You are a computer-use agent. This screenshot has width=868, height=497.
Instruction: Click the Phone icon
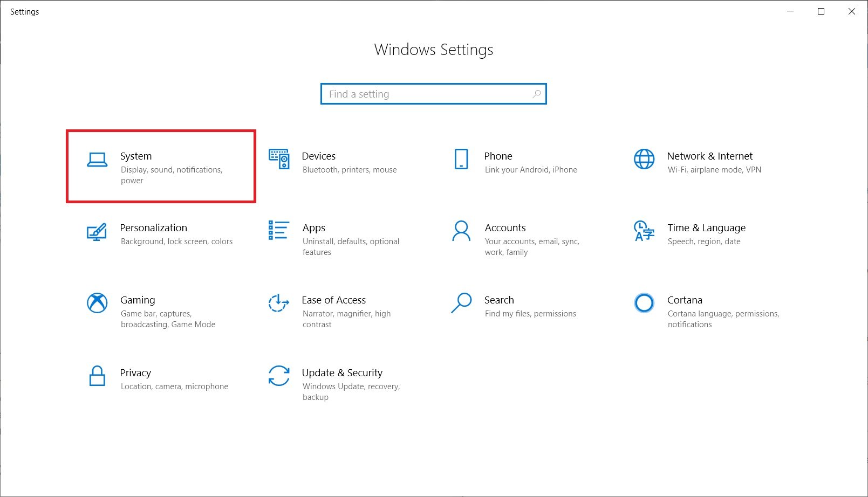(461, 159)
